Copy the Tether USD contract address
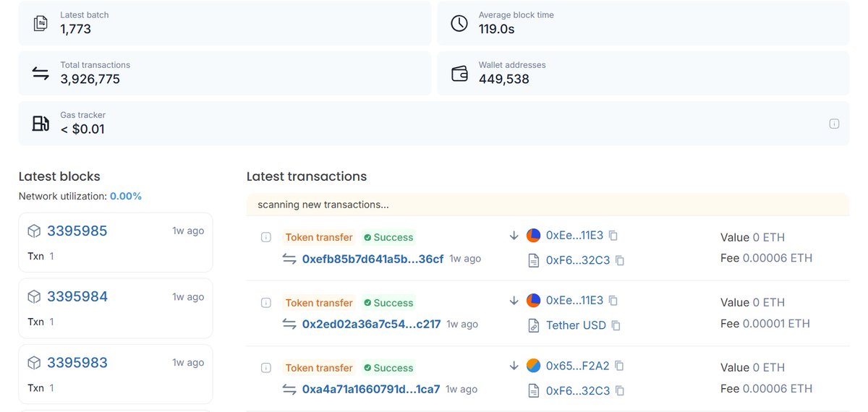868x412 pixels. [x=616, y=325]
